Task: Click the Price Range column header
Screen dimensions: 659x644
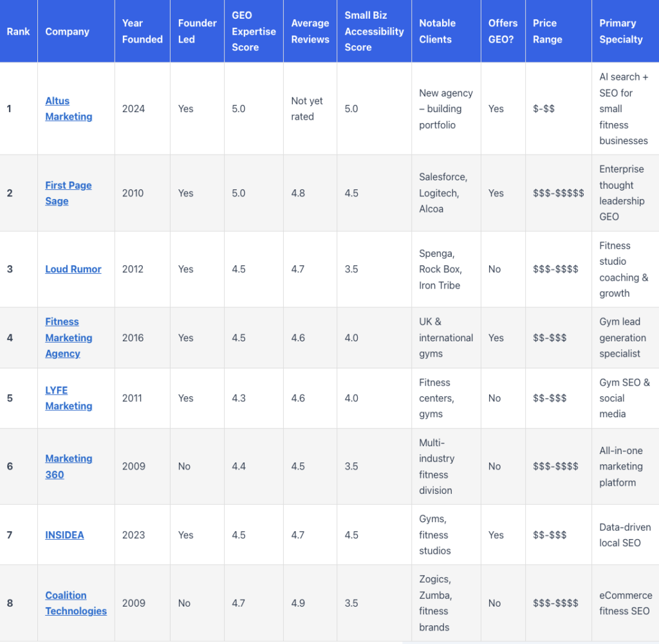Action: click(548, 32)
